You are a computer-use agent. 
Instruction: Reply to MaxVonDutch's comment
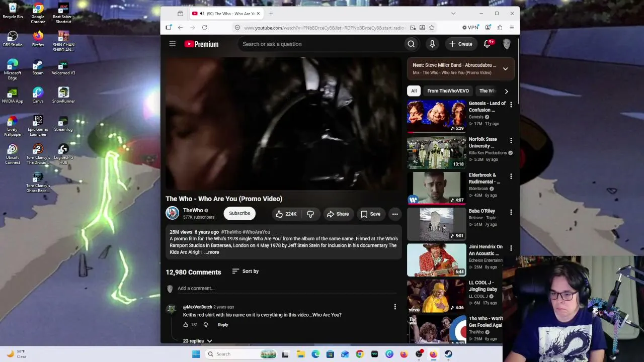pyautogui.click(x=223, y=325)
